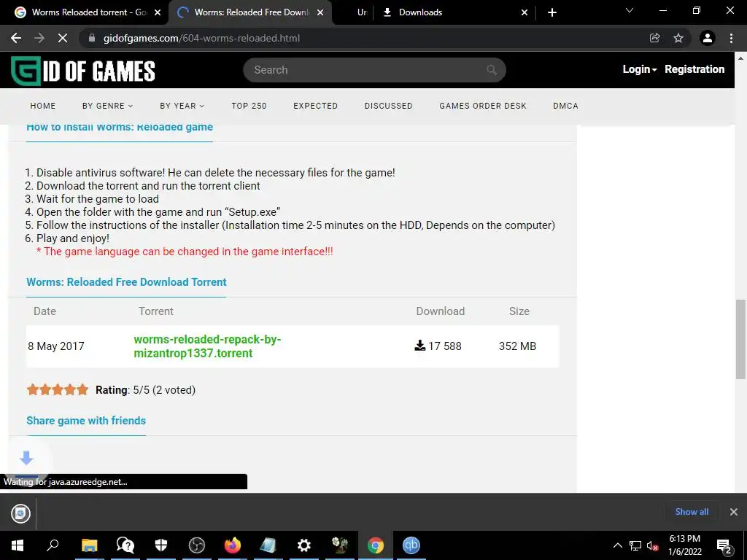
Task: Close the Worms Reloaded torrent Google tab
Action: pos(158,12)
